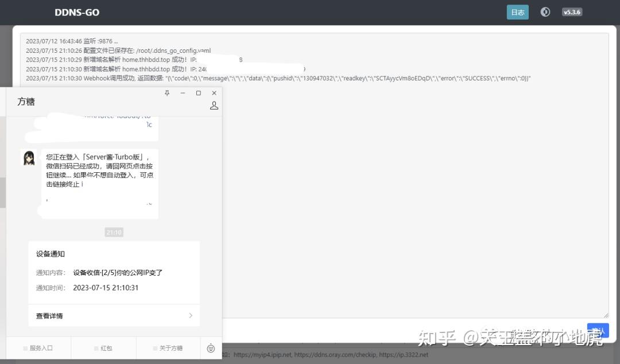Screen dimensions: 620x364
Task: Click the menu icon beside 服务入口
Action: (x=26, y=348)
